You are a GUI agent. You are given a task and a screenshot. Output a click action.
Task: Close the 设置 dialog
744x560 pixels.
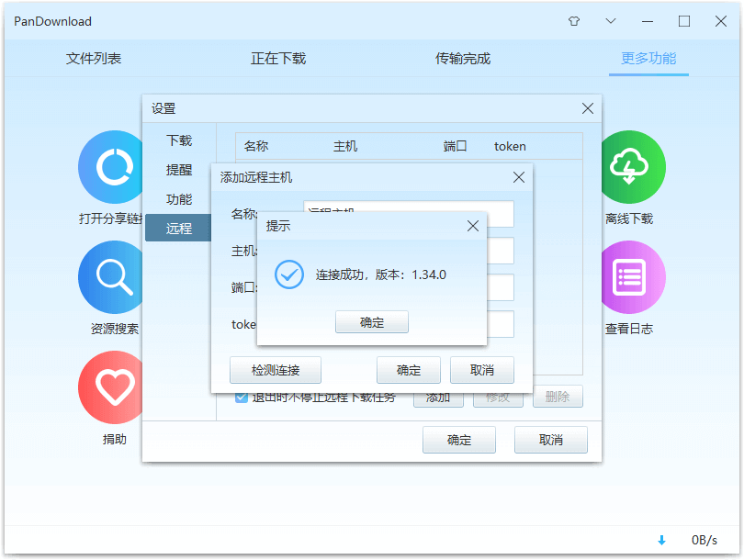588,108
